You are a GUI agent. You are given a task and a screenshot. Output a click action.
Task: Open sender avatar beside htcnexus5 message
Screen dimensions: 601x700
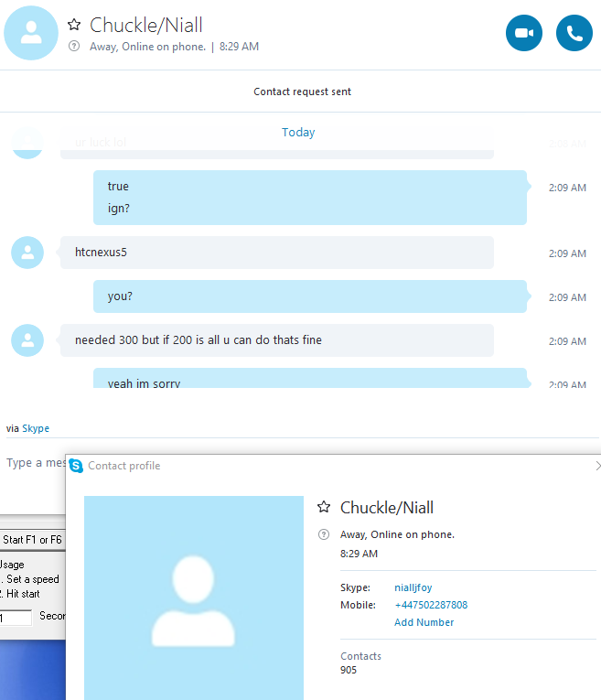coord(27,253)
